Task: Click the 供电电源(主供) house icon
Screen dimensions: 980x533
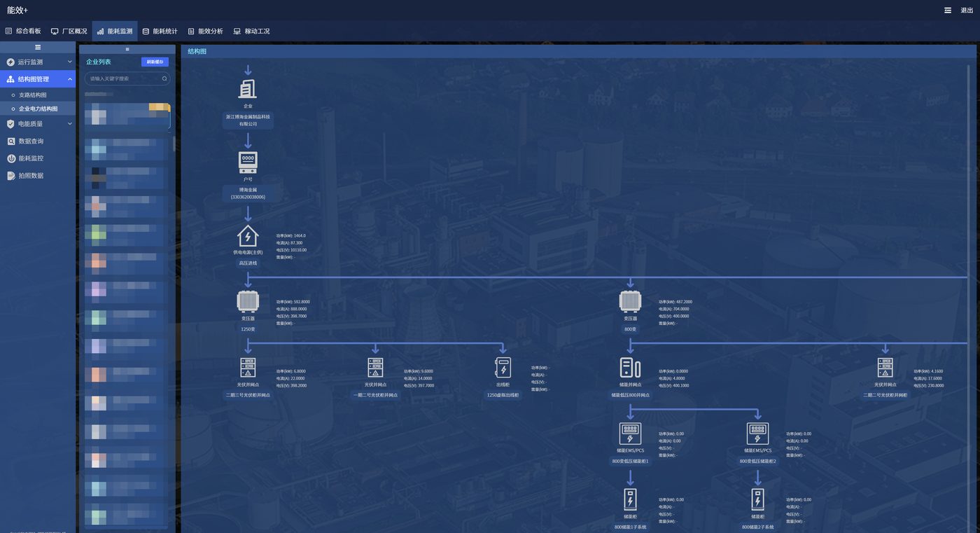Action: [248, 235]
